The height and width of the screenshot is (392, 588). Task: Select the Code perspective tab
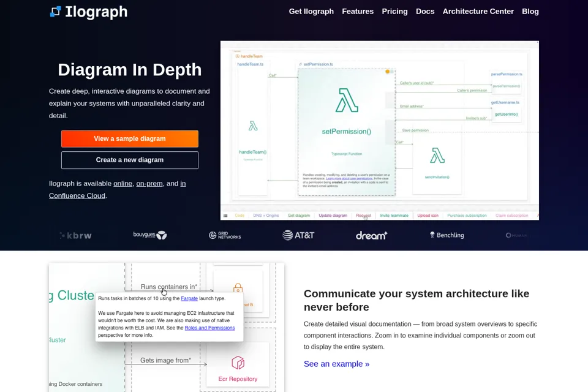click(x=239, y=216)
